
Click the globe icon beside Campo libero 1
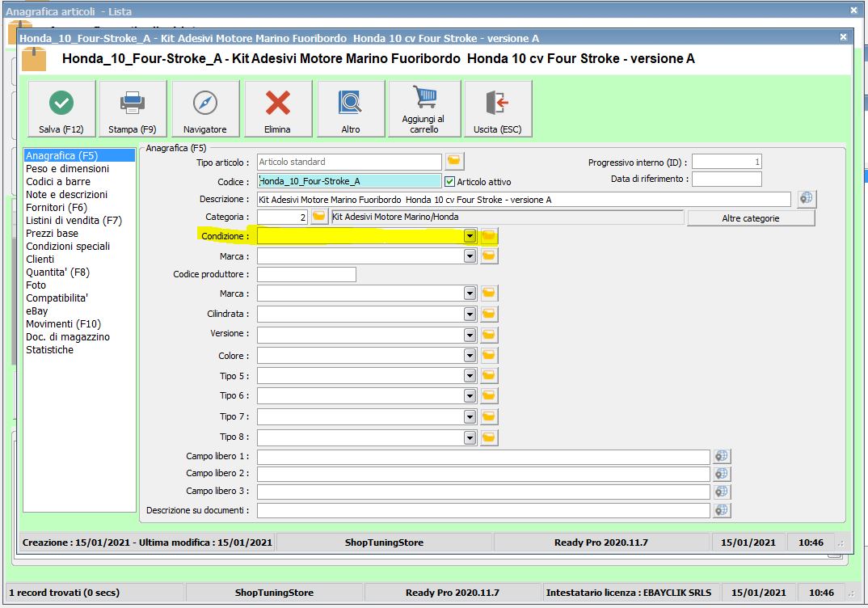(x=721, y=456)
